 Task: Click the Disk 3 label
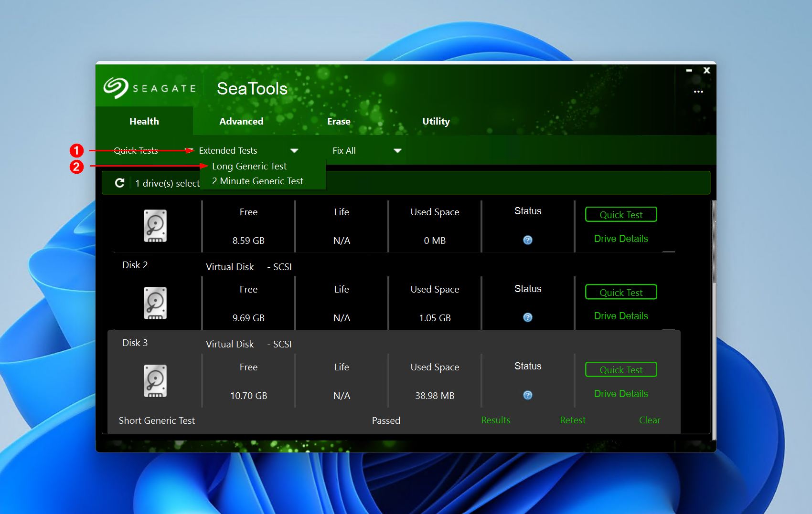pos(135,343)
